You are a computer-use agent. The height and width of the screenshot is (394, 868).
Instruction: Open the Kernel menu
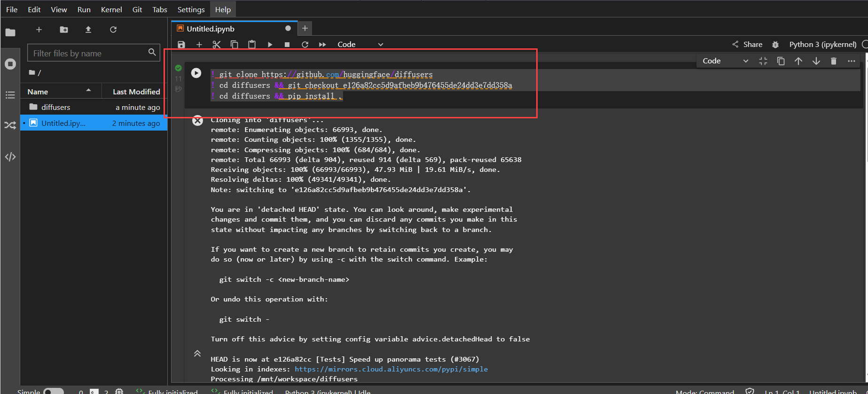pyautogui.click(x=111, y=9)
